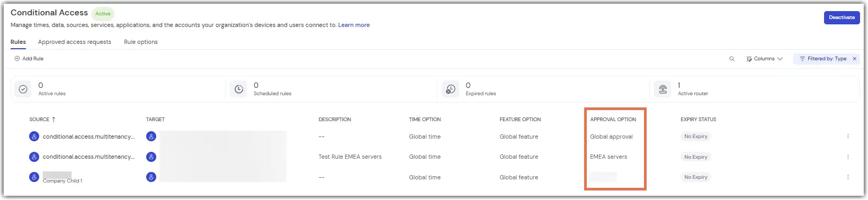Click Global time in the Global approval row
The image size is (868, 200).
tap(425, 137)
